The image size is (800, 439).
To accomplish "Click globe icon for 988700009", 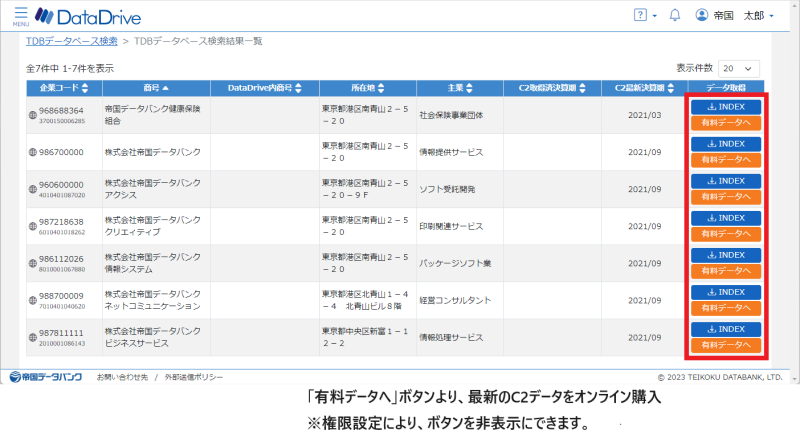I will tap(33, 301).
